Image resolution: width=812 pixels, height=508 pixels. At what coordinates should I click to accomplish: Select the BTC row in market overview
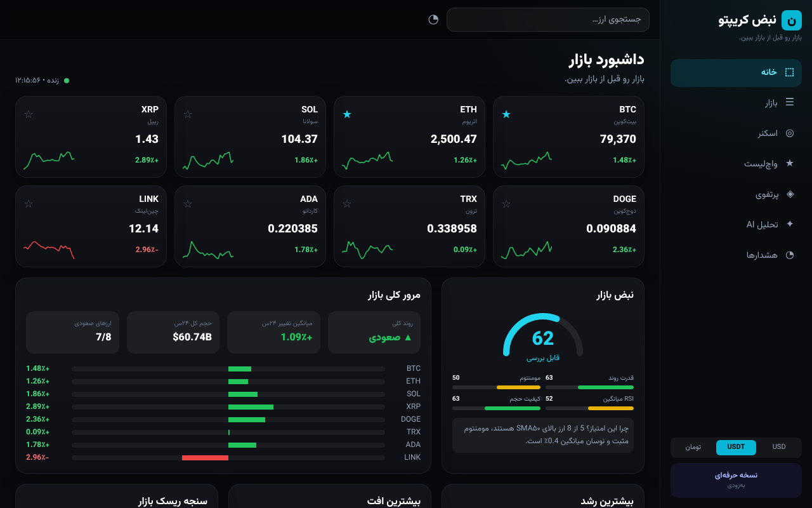223,369
